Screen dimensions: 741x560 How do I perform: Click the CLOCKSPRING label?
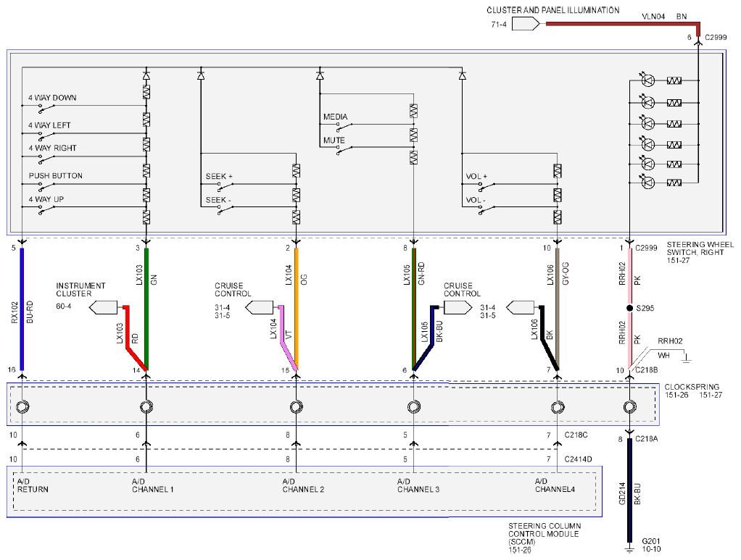(x=692, y=387)
